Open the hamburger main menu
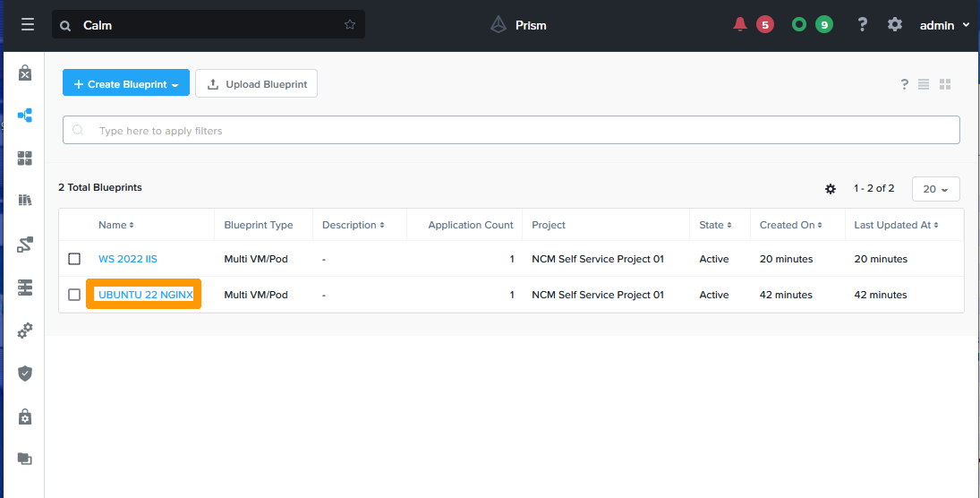The height and width of the screenshot is (498, 980). 27,25
